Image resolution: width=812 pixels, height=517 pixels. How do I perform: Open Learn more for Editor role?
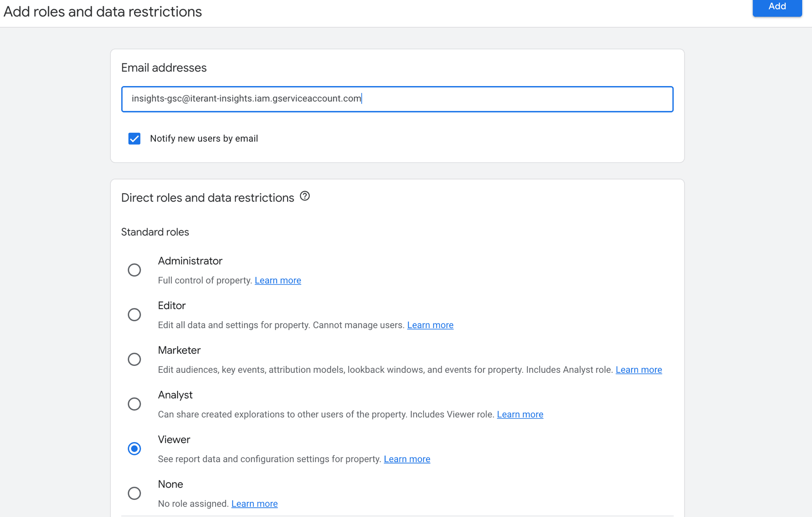430,325
